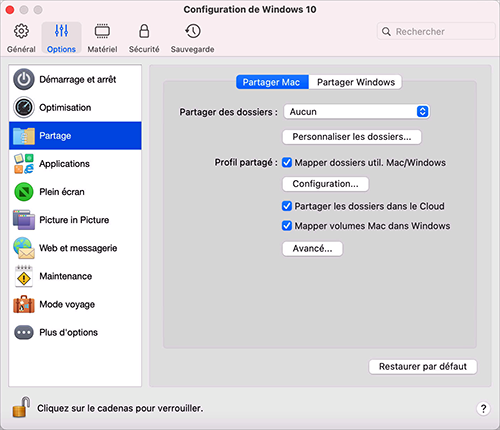Open the Général gear icon tab

point(21,31)
